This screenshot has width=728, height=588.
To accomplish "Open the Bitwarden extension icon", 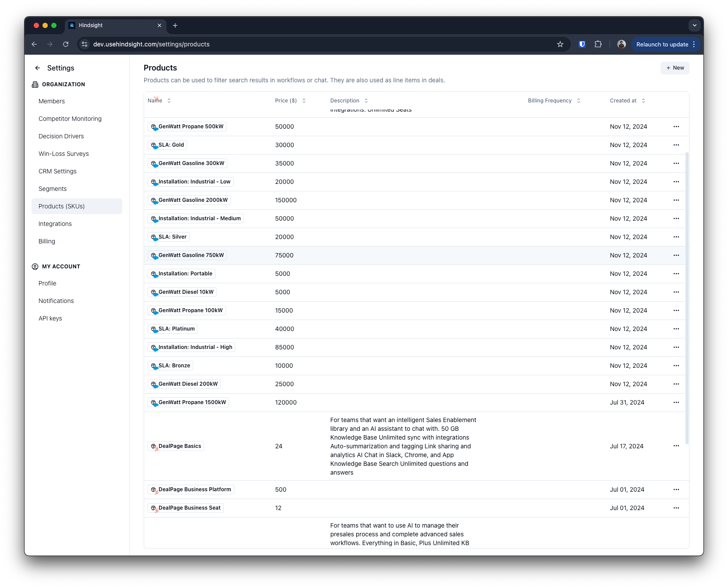I will click(582, 44).
